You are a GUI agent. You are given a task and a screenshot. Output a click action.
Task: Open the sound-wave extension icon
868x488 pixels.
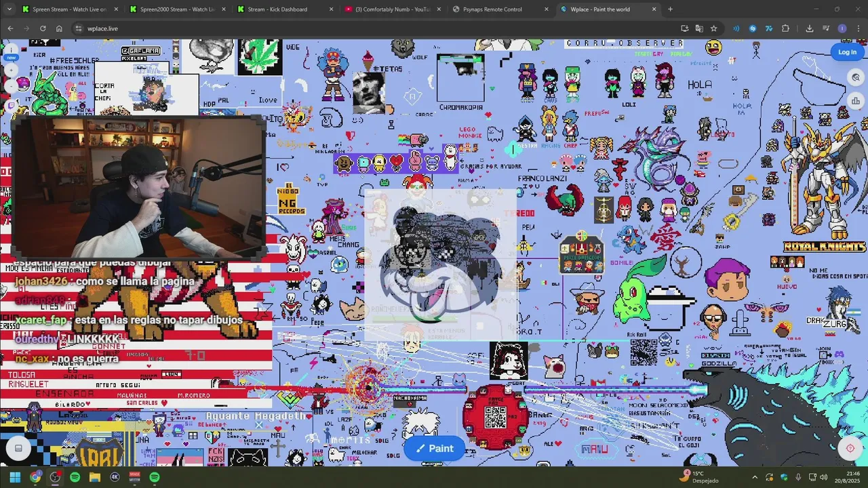coord(736,28)
